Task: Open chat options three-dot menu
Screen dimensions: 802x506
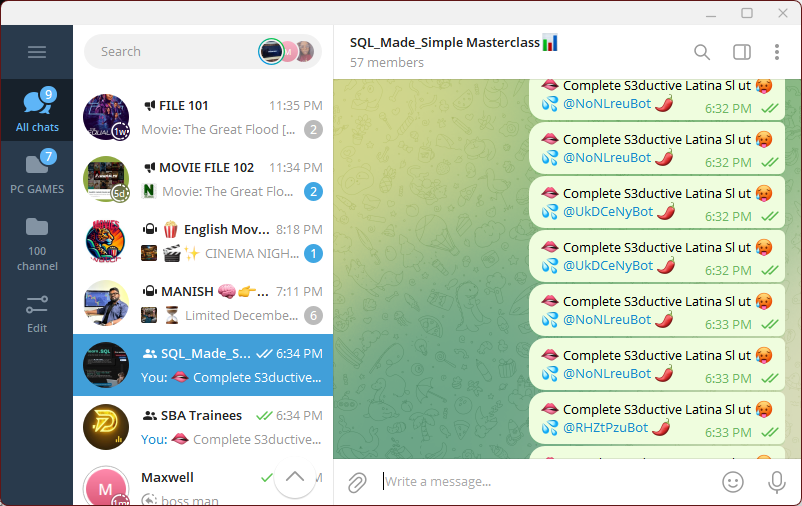Action: click(x=776, y=52)
